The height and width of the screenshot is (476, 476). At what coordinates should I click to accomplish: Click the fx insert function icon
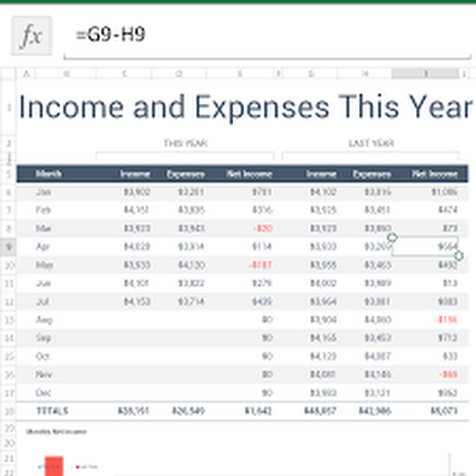click(31, 35)
